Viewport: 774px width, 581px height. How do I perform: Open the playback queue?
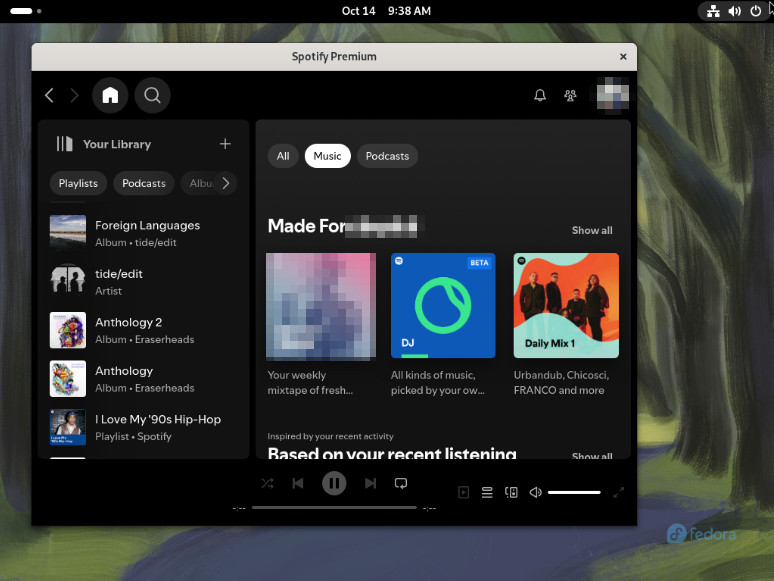tap(487, 492)
